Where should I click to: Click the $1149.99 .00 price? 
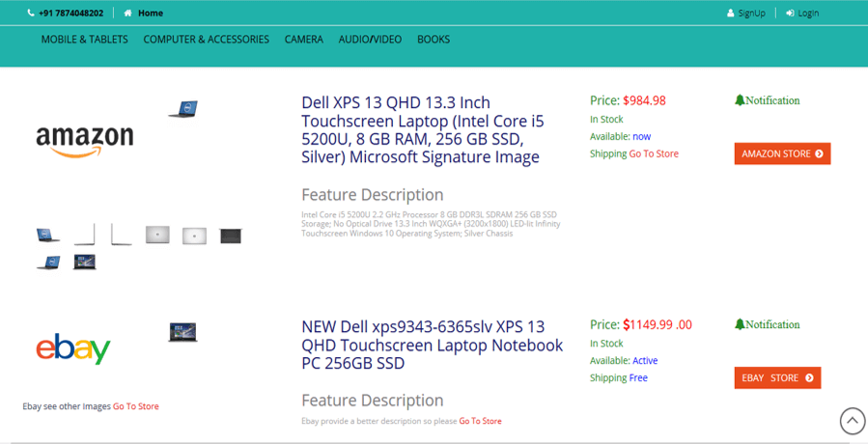(658, 325)
